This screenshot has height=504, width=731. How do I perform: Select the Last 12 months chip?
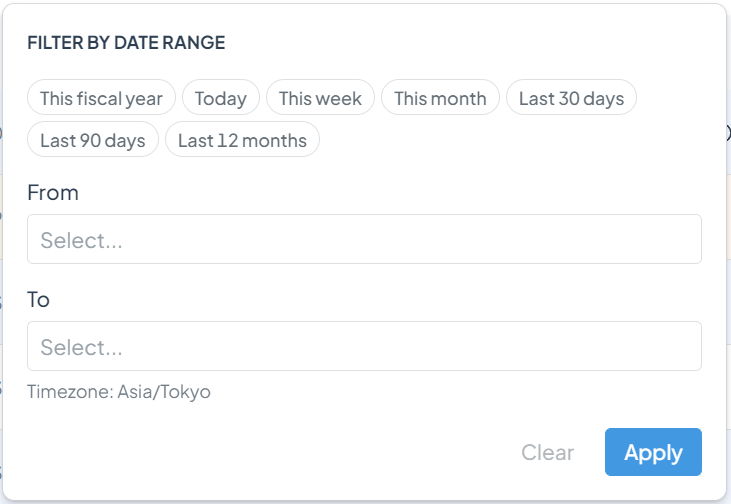[x=242, y=139]
